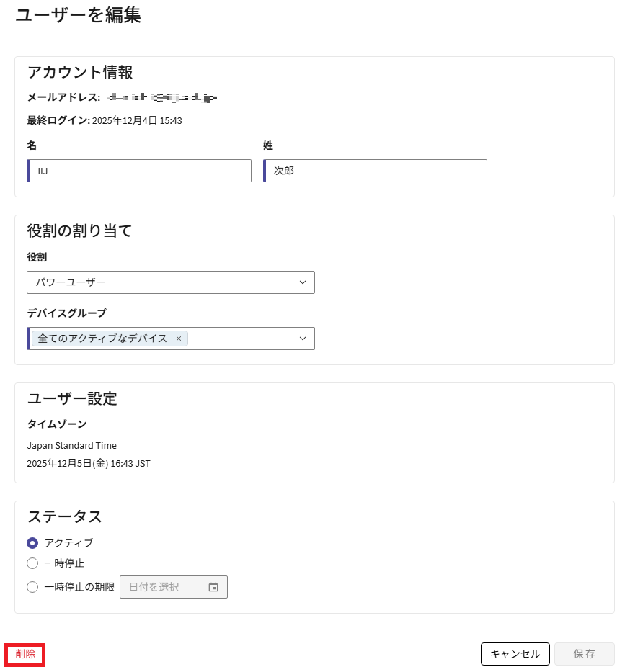Viewport: 630px width, 672px height.
Task: Select the 一時停止の期限 radio option
Action: (x=32, y=587)
